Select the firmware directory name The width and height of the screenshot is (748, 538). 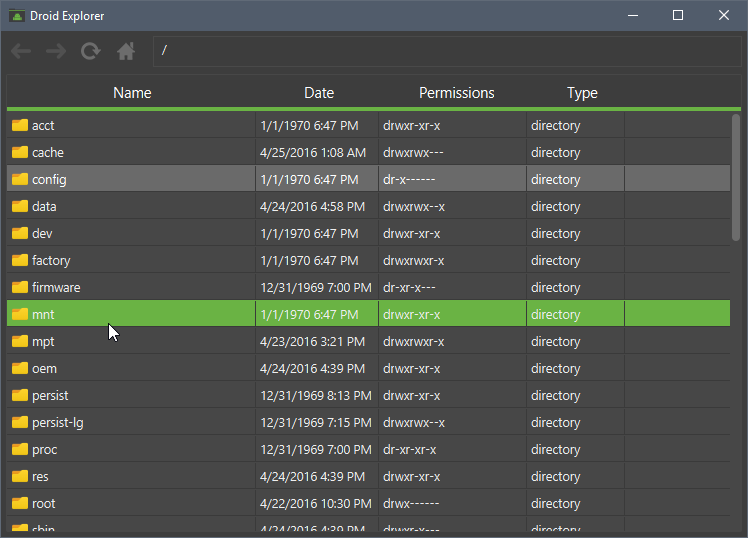pos(56,288)
